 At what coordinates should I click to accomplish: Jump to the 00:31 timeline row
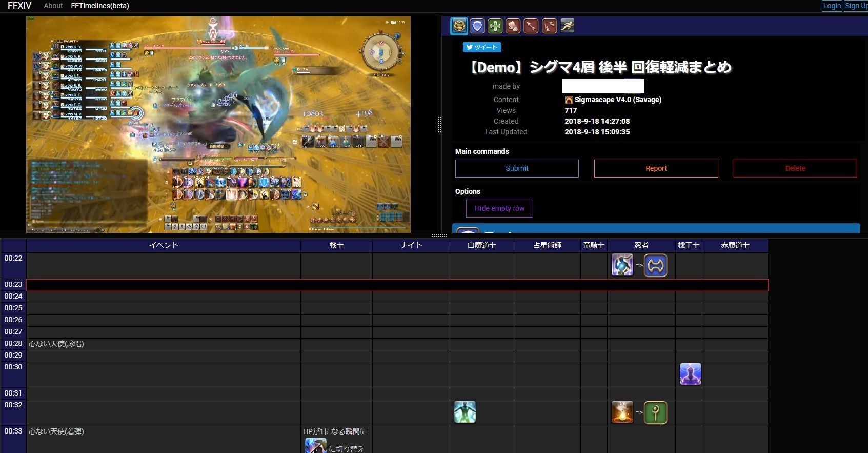(x=13, y=393)
